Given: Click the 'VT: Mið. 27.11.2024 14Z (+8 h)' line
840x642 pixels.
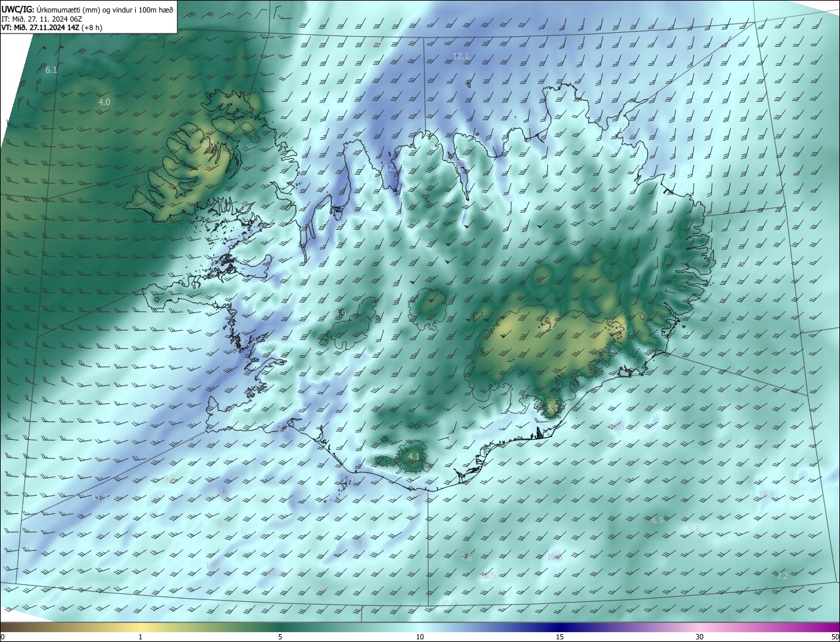Looking at the screenshot, I should click(x=52, y=28).
